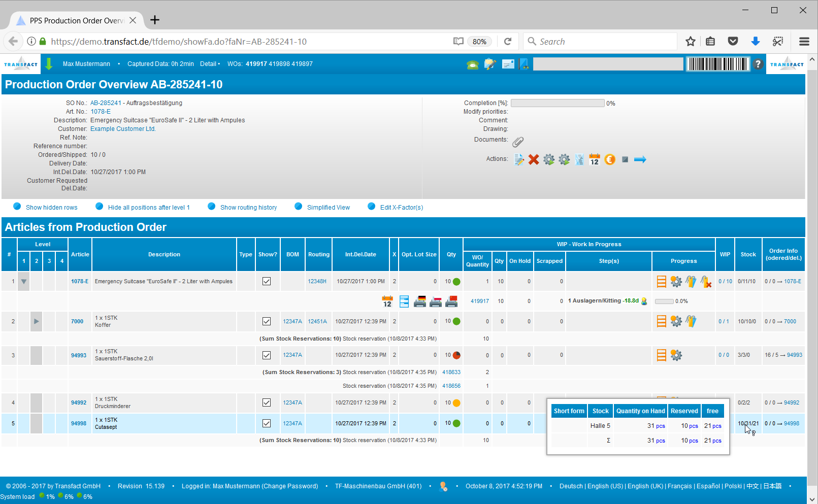Click the browser Search box

[600, 42]
